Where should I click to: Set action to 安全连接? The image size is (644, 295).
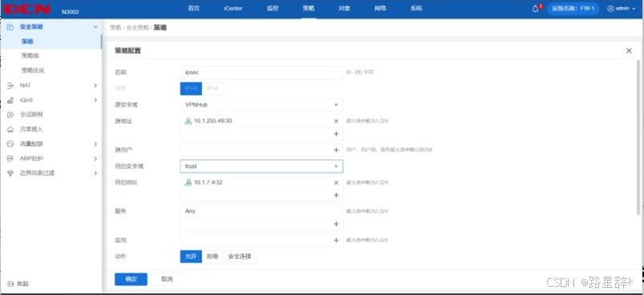(x=240, y=257)
